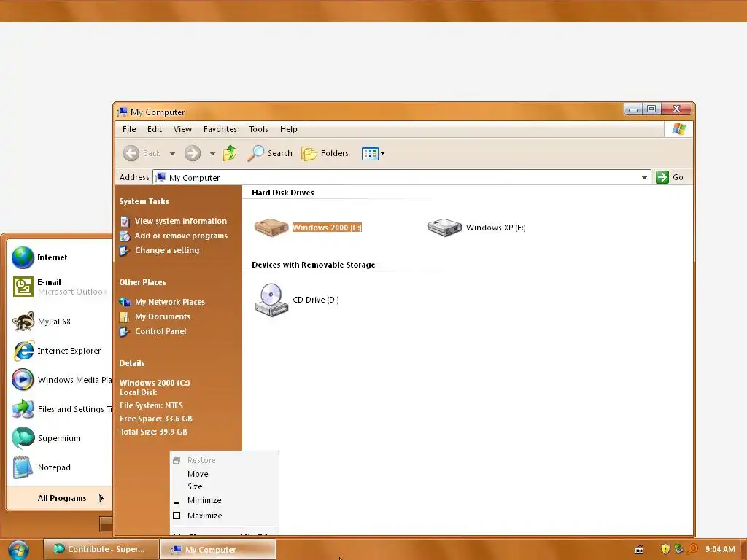Open Control Panel link

click(160, 332)
